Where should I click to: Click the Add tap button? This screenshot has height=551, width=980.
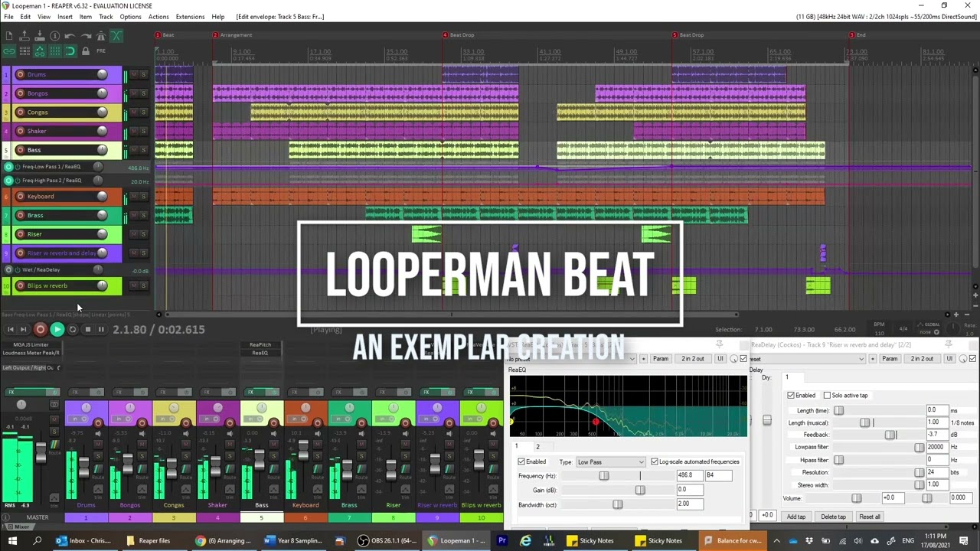coord(796,517)
